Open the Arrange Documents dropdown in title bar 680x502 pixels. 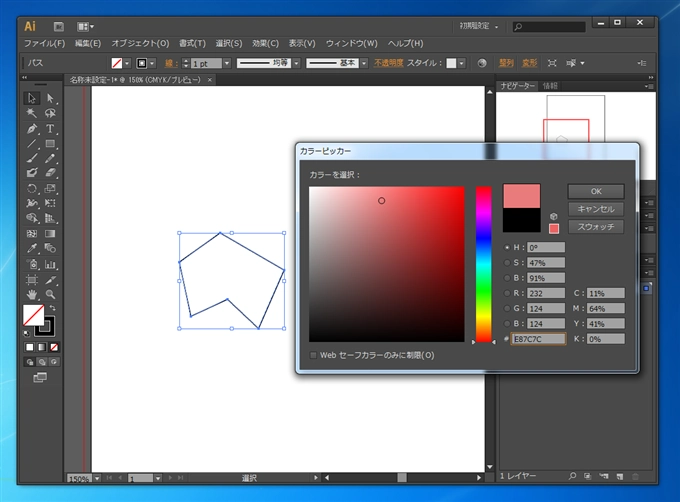85,27
